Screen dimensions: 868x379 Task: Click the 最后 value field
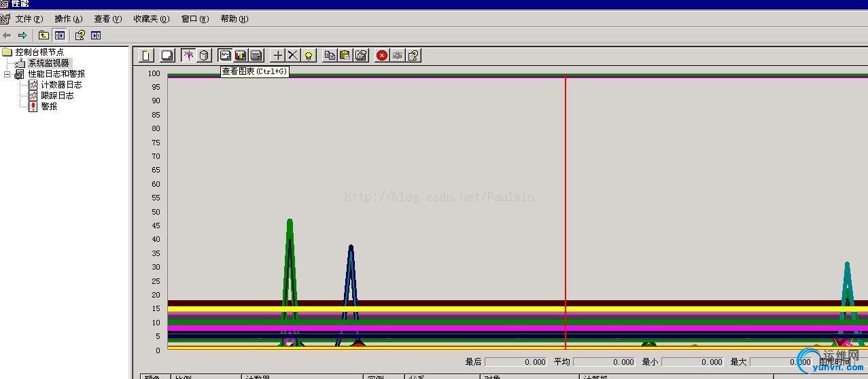point(516,362)
